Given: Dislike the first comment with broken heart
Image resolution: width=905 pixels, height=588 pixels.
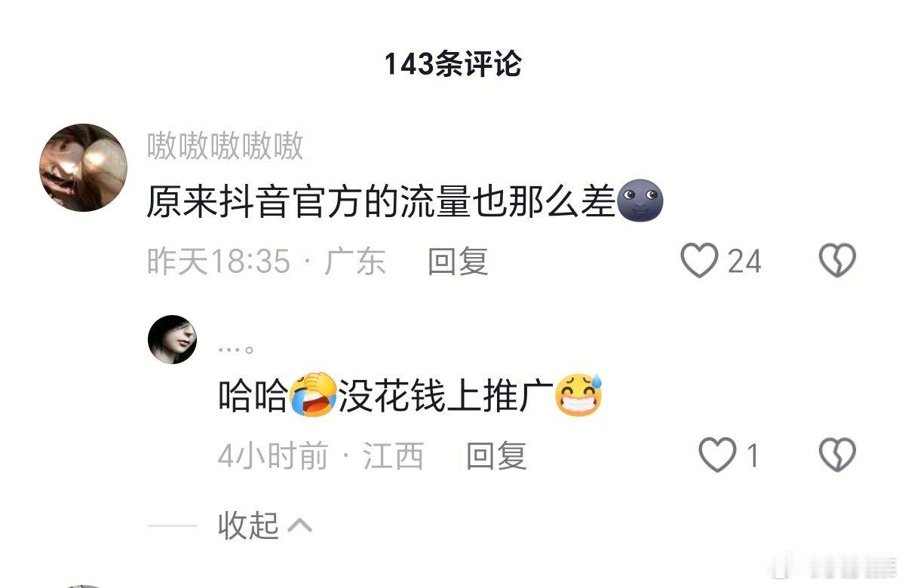Looking at the screenshot, I should pos(837,261).
